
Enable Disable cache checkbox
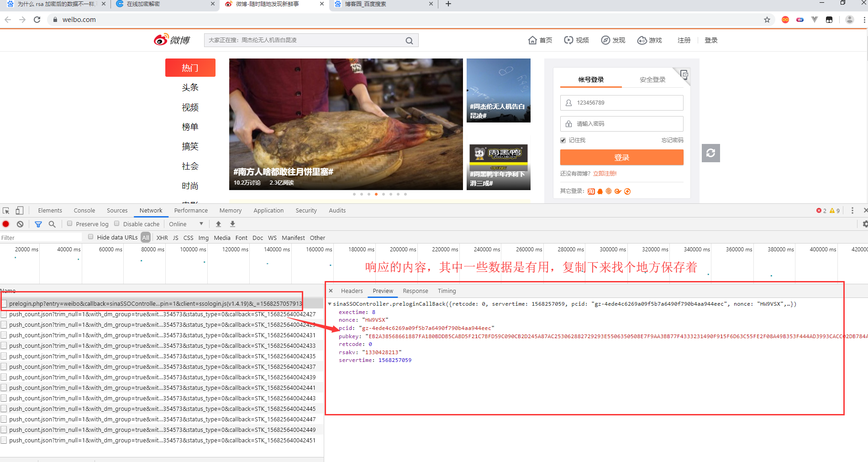click(x=117, y=223)
